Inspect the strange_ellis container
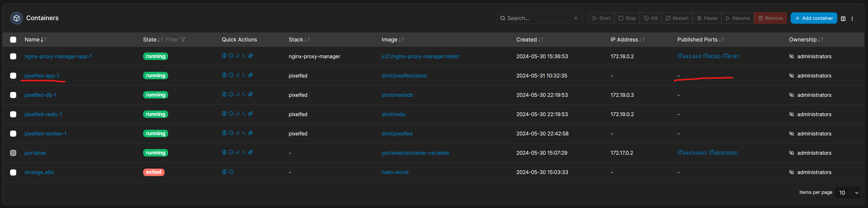 [x=231, y=172]
